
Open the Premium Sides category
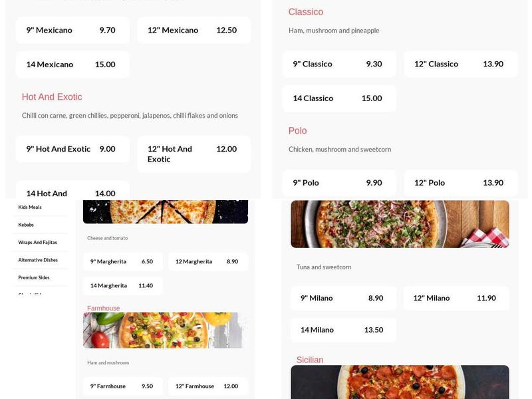point(35,277)
